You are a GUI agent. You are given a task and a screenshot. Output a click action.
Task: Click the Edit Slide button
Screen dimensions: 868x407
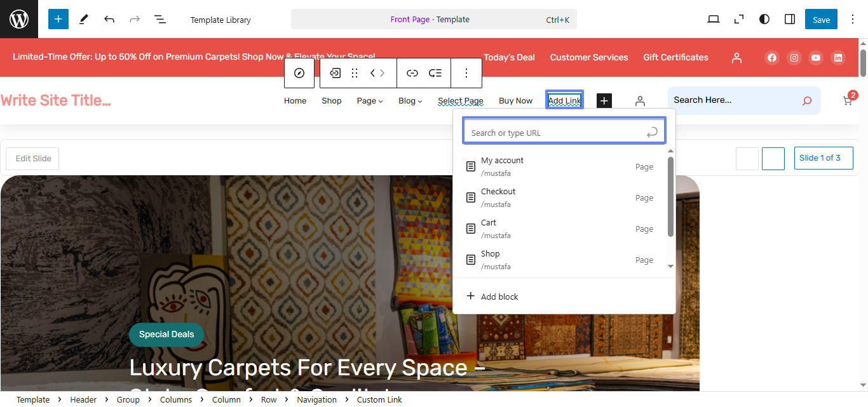(33, 159)
